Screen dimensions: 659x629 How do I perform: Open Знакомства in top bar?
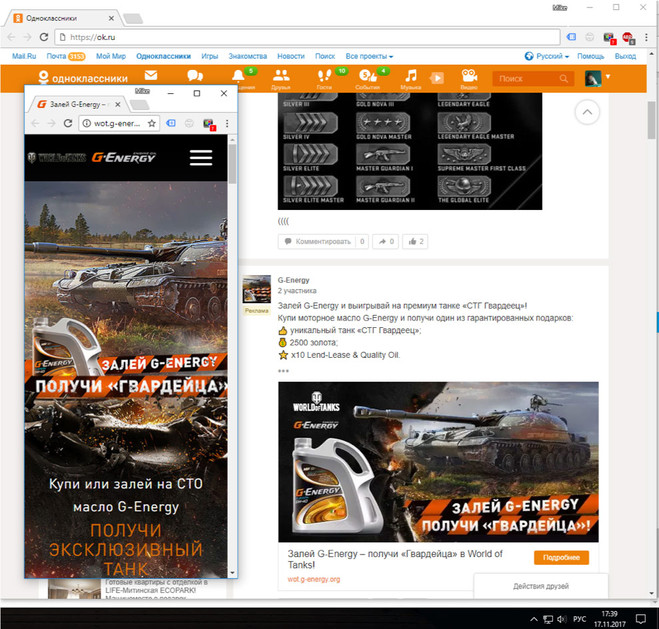248,56
